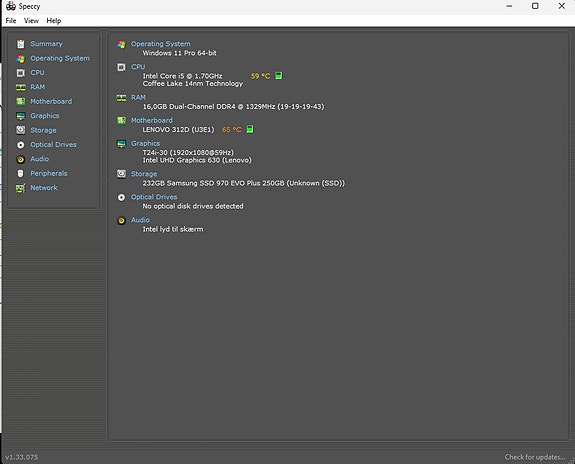Click the Audio speaker icon in sidebar

coord(21,159)
